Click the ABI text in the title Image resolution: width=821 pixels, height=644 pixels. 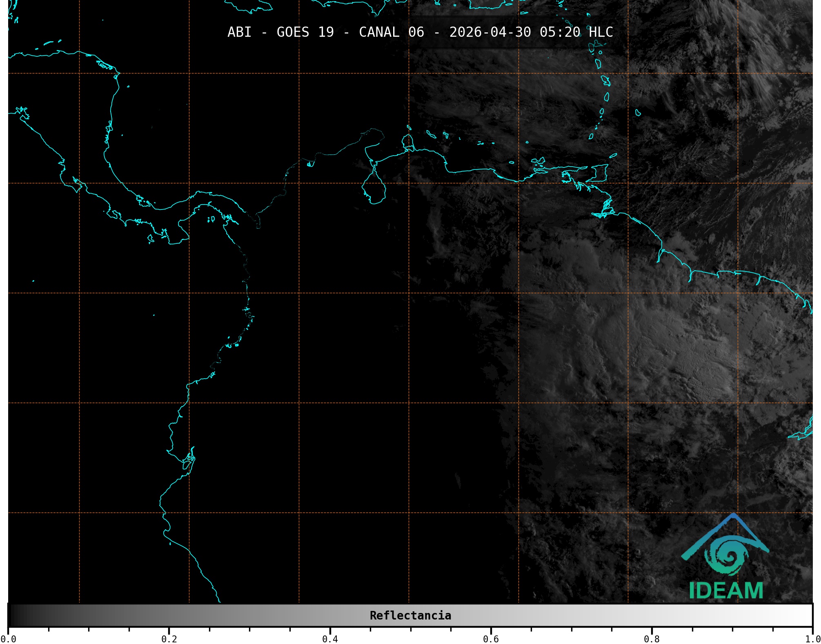click(239, 32)
